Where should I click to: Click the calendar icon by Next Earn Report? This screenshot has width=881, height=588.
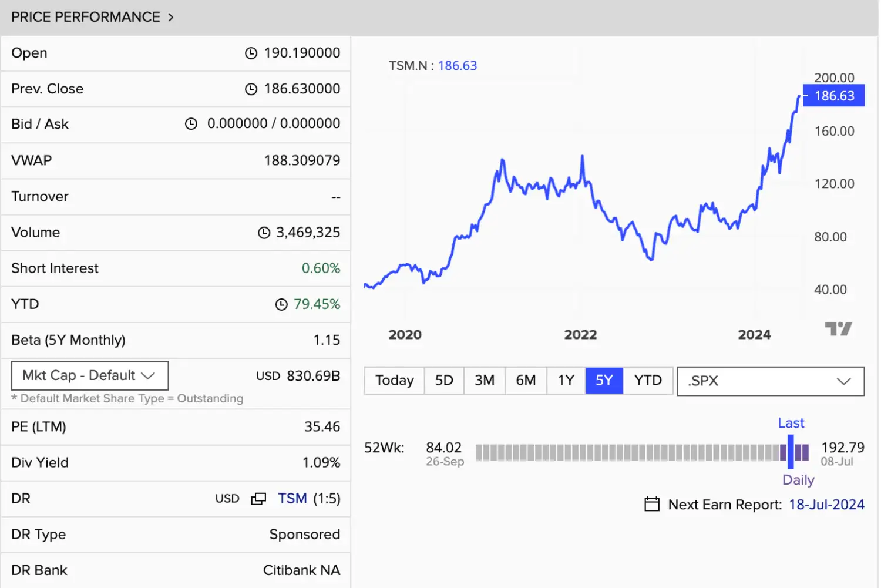[652, 504]
